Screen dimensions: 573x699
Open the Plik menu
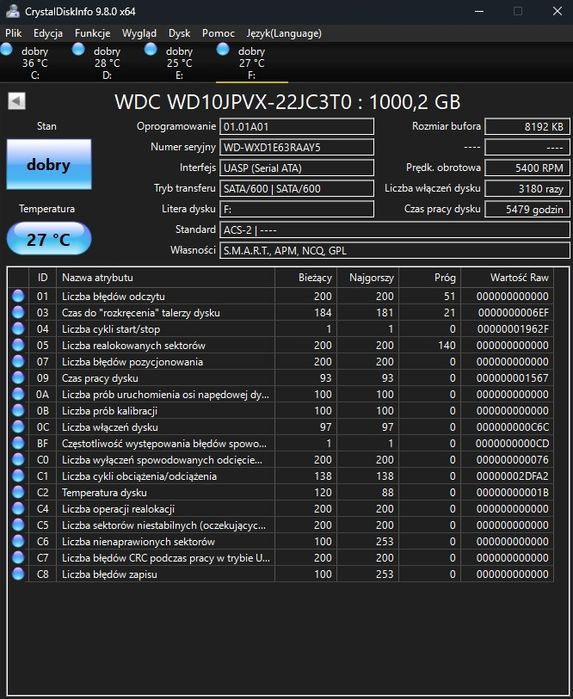click(13, 33)
